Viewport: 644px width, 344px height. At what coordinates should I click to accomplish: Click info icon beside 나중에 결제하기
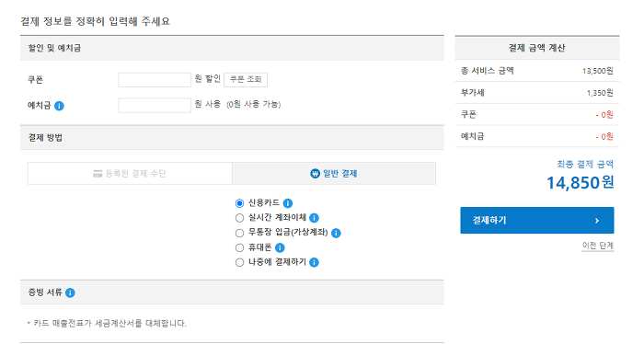(x=315, y=262)
